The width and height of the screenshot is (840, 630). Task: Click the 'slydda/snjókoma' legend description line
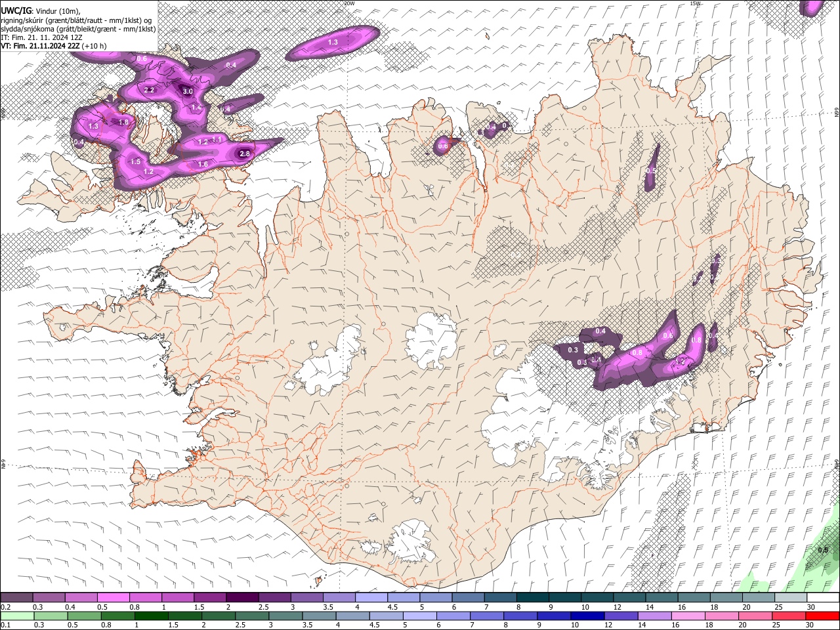pyautogui.click(x=78, y=29)
